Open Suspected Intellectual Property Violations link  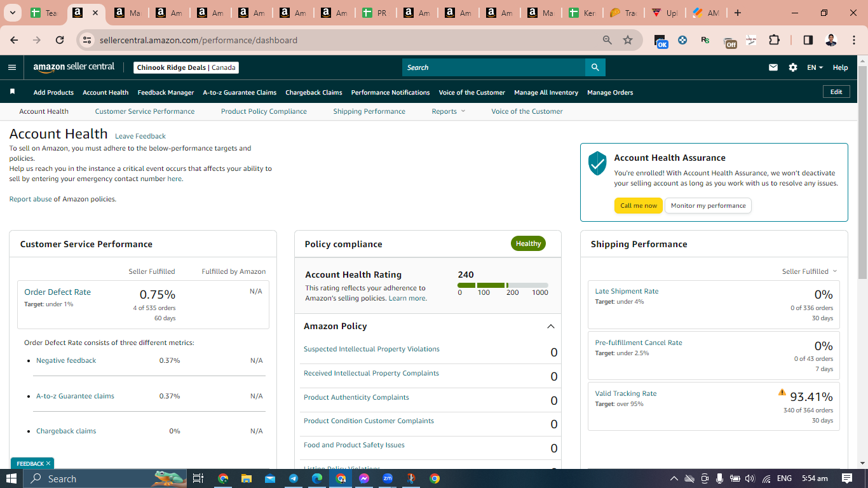click(x=372, y=349)
